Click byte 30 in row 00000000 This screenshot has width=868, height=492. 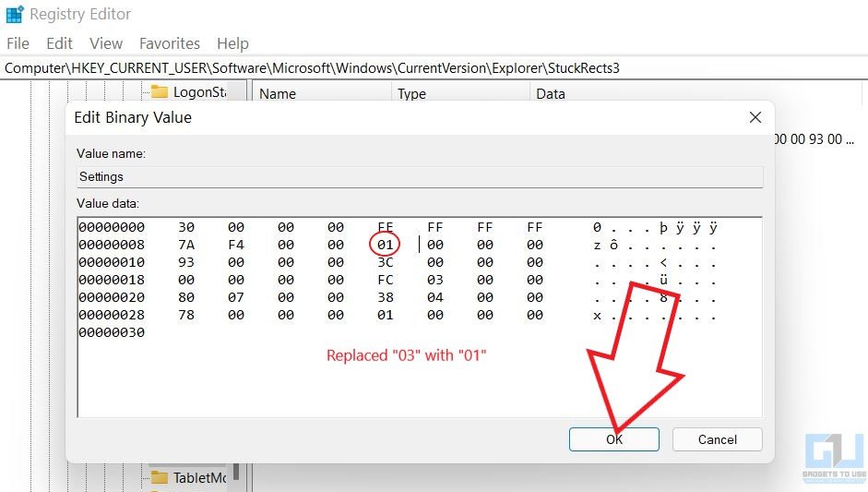186,227
